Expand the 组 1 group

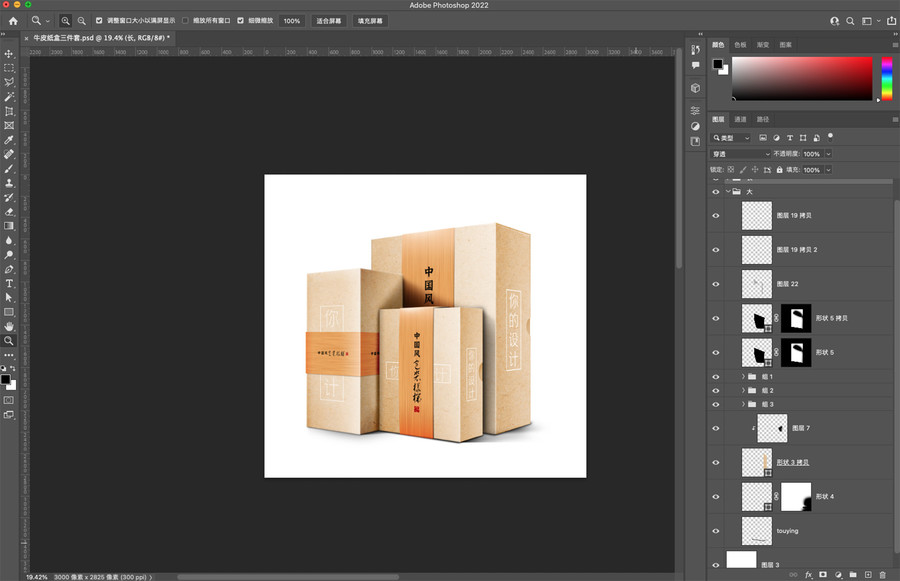743,377
